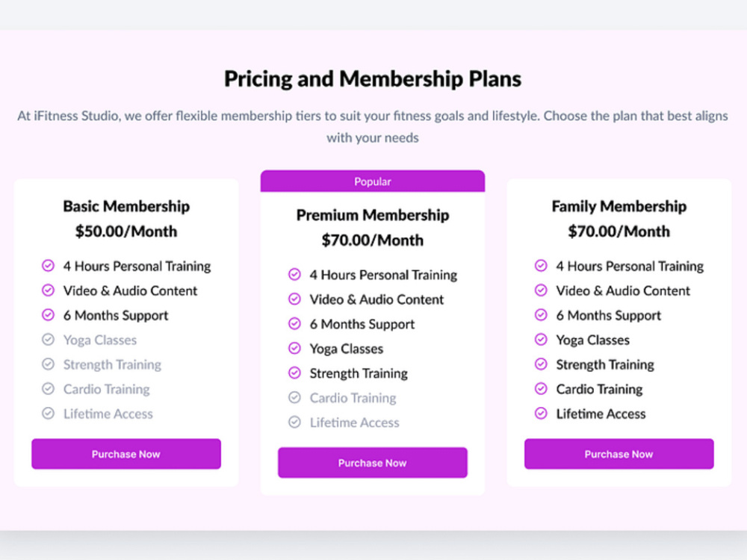
Task: Click the Popular badge on Premium plan
Action: click(x=373, y=181)
